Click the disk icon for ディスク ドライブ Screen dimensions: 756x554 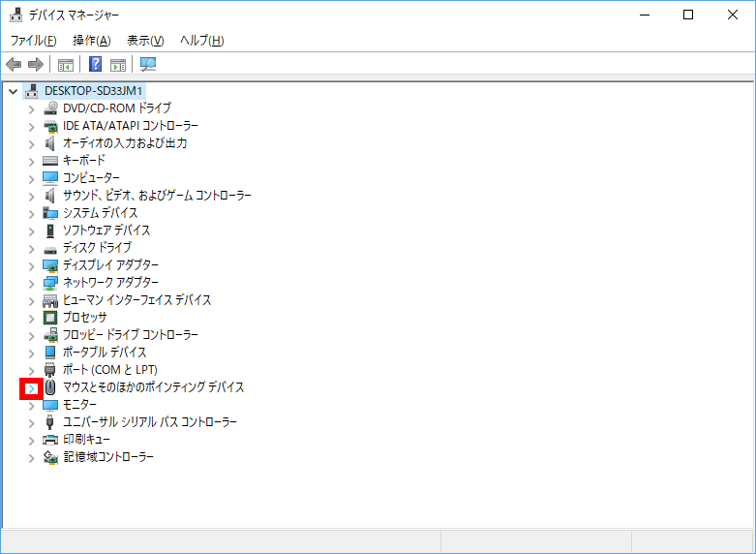coord(50,250)
